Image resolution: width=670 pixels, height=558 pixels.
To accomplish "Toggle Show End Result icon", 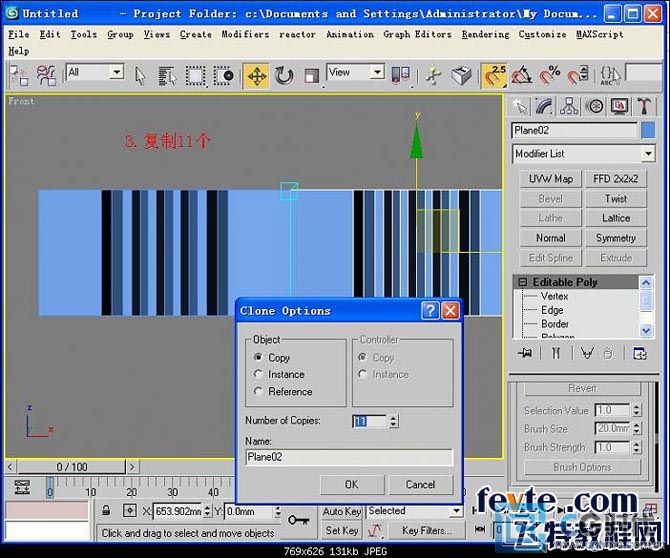I will click(555, 353).
